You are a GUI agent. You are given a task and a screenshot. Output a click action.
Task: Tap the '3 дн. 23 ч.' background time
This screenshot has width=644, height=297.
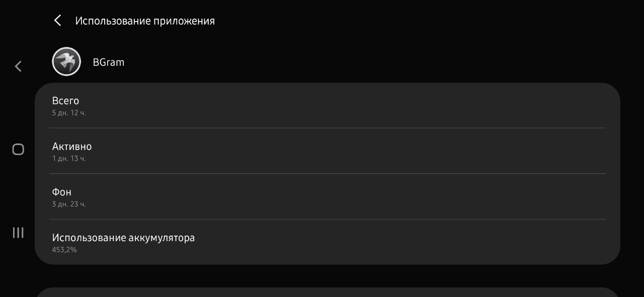69,204
